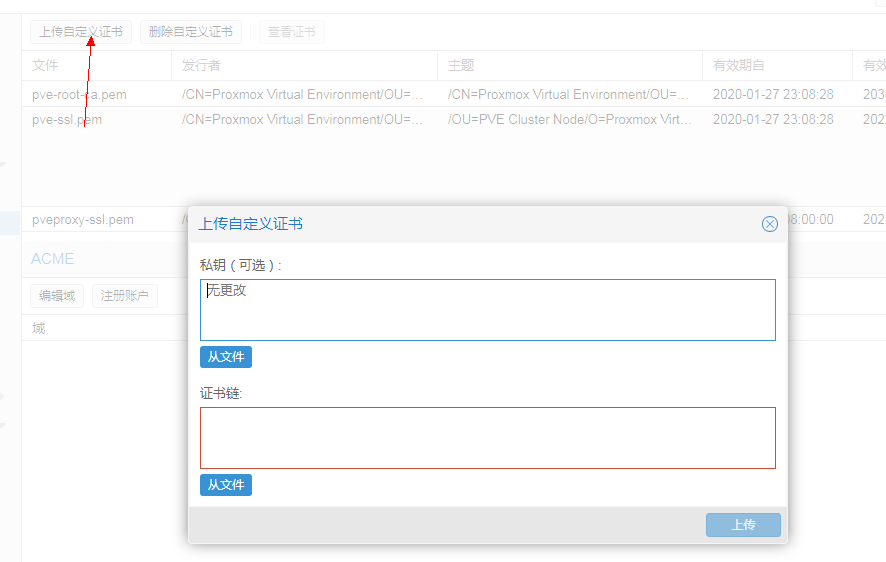
Task: Click the 主题 column header
Action: (570, 66)
